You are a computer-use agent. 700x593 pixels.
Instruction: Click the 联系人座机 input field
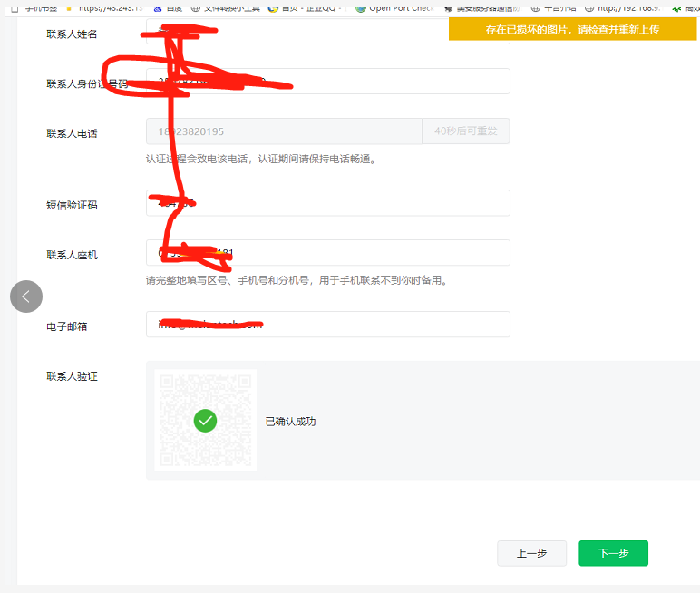328,253
